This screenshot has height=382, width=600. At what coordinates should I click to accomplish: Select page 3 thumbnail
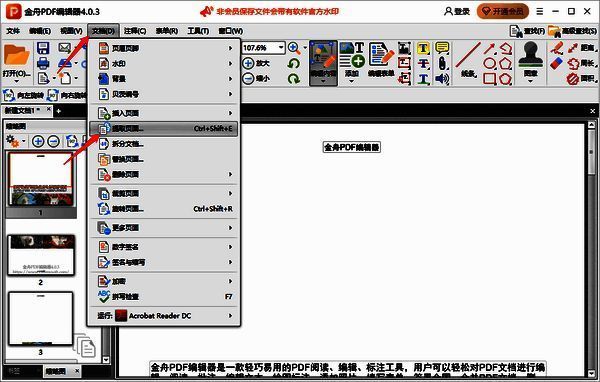click(x=41, y=319)
